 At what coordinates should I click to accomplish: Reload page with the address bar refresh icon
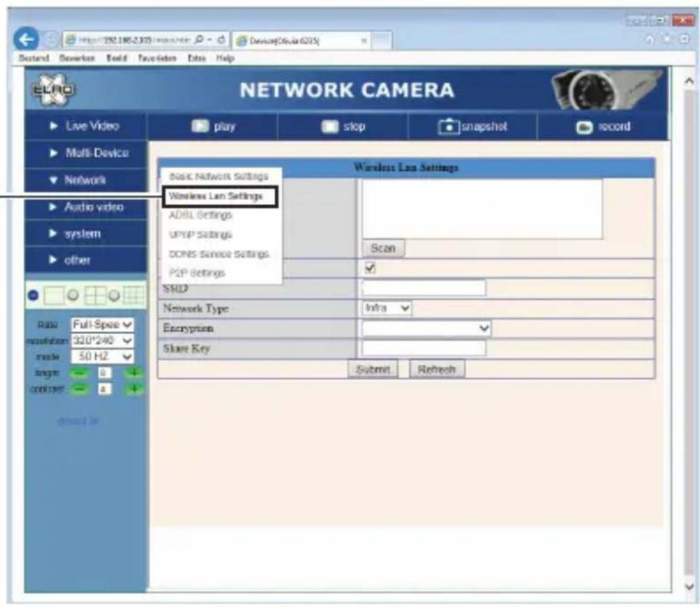221,40
